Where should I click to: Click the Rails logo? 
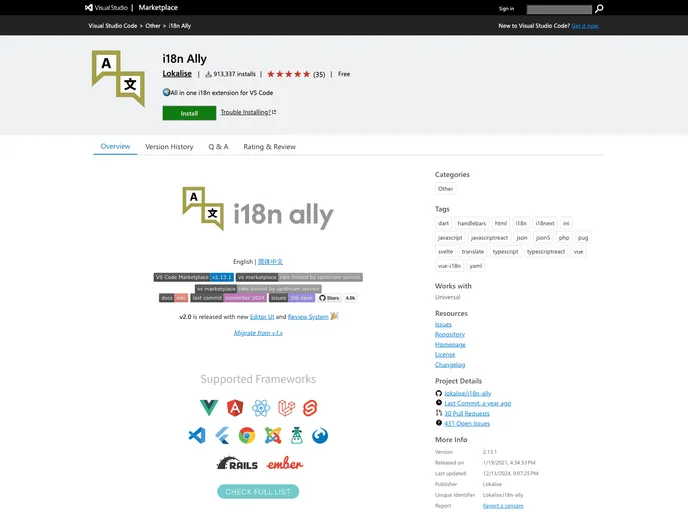(x=237, y=463)
